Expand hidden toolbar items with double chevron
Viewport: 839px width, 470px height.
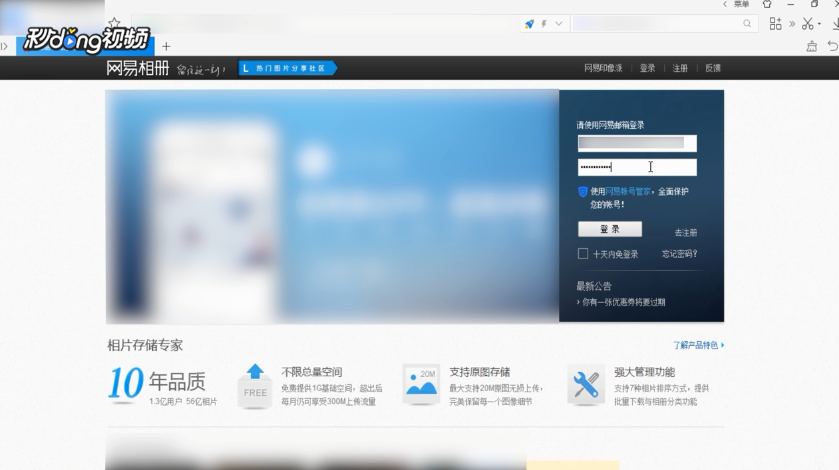(x=792, y=24)
